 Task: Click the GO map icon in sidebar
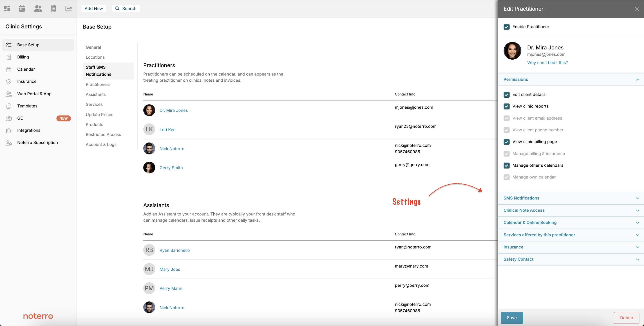point(9,118)
